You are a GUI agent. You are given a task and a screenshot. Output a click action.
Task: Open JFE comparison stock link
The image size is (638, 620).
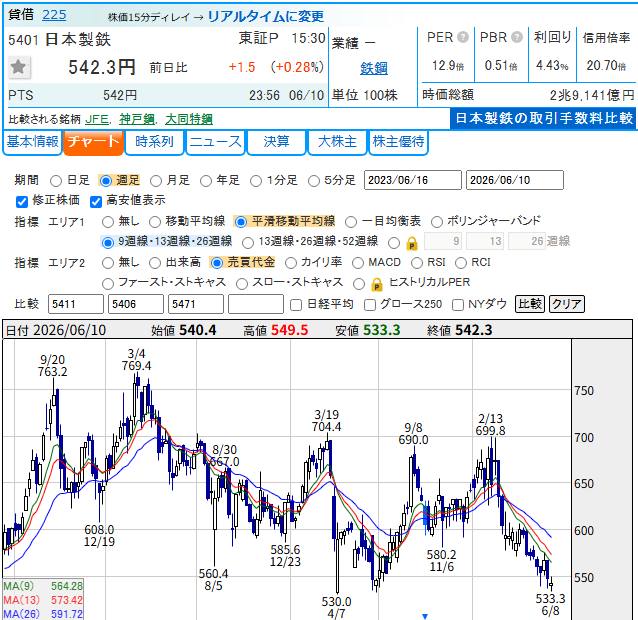(x=97, y=119)
